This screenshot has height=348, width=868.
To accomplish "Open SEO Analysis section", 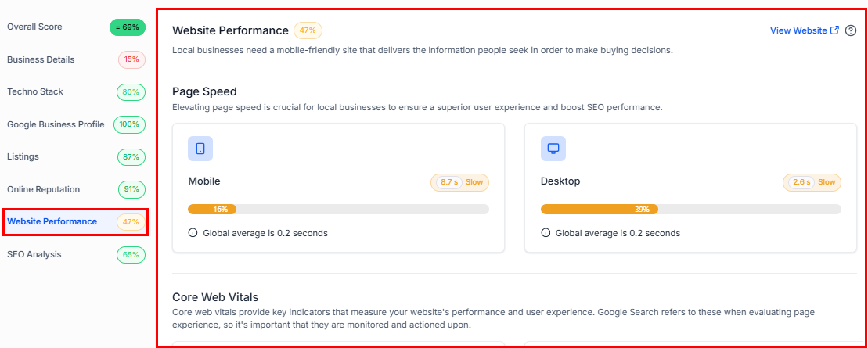I will 34,254.
